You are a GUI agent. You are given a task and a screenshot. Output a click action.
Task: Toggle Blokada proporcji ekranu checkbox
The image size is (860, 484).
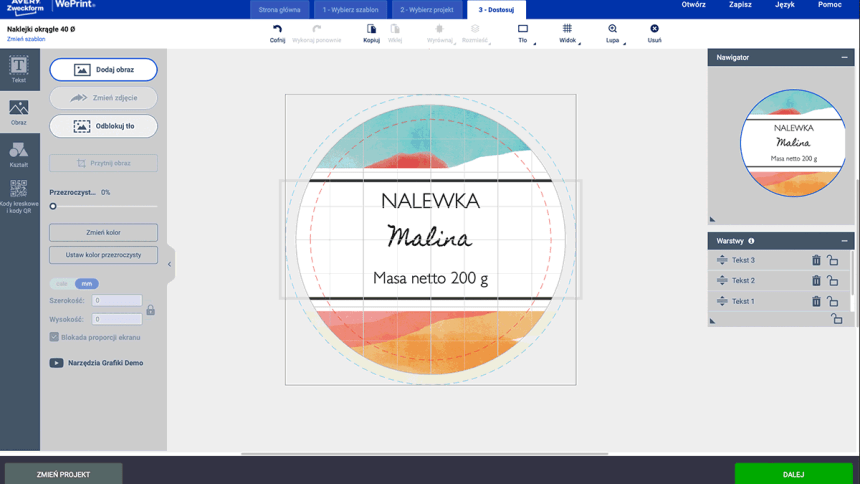(54, 337)
